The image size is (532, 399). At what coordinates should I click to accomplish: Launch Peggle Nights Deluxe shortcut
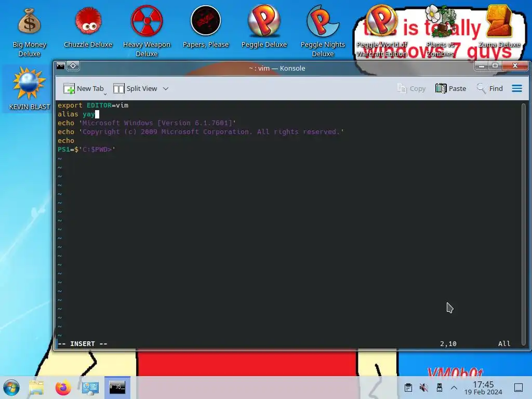(323, 31)
